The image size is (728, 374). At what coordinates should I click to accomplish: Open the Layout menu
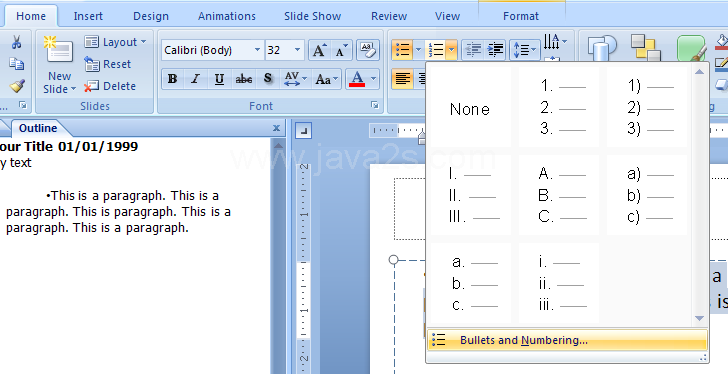pyautogui.click(x=116, y=42)
